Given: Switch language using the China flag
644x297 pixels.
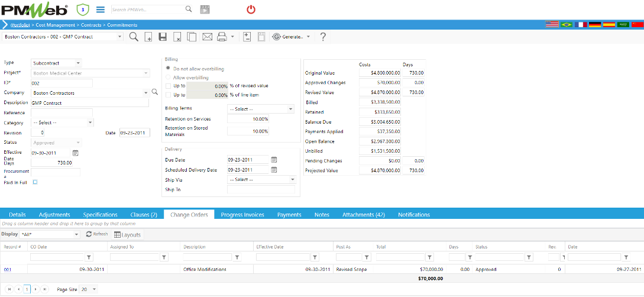Looking at the screenshot, I should [637, 25].
